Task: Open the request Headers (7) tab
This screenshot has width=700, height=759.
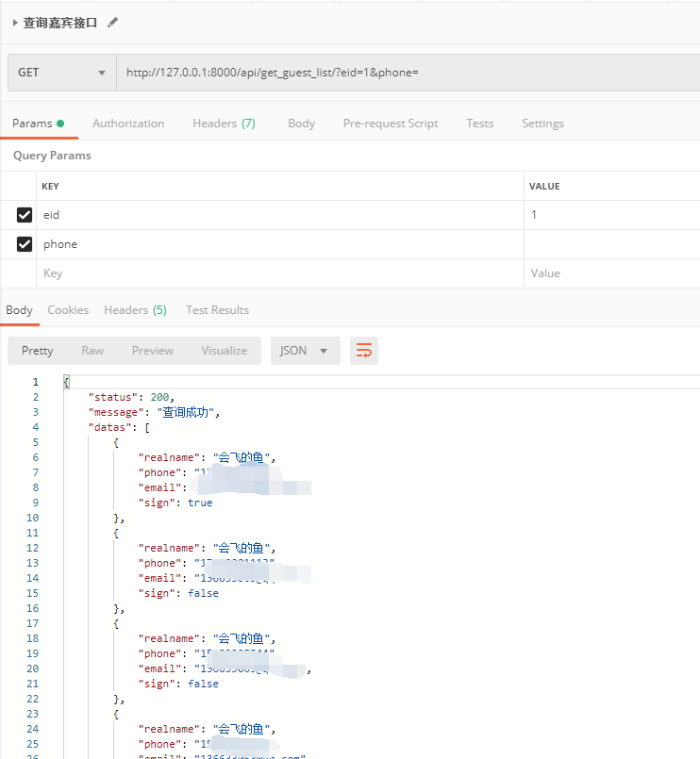Action: 224,124
